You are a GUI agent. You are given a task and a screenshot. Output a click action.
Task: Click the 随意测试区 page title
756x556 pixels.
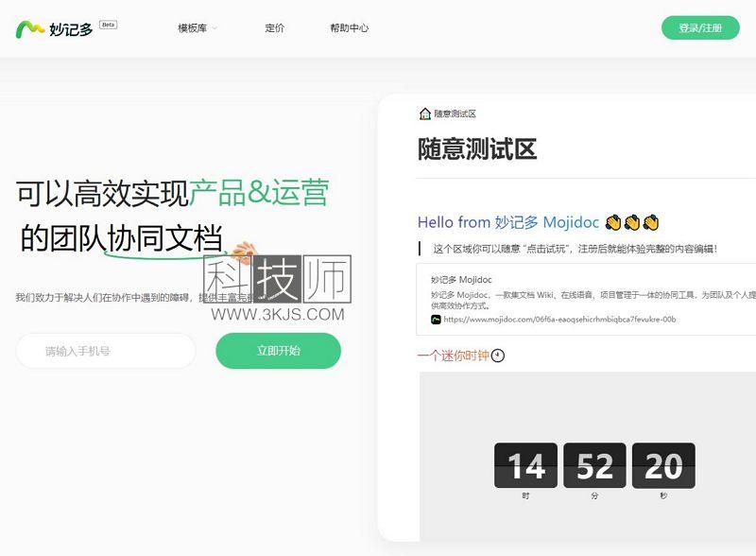(477, 148)
